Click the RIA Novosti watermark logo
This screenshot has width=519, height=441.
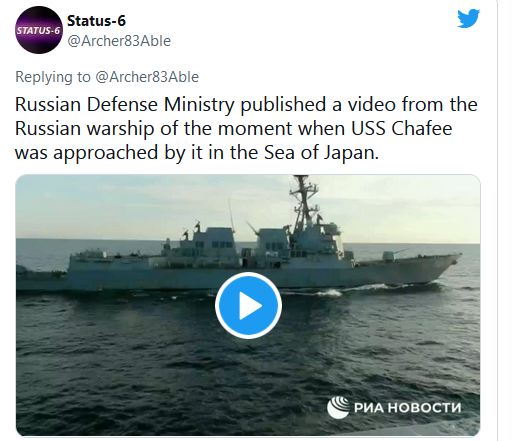337,407
